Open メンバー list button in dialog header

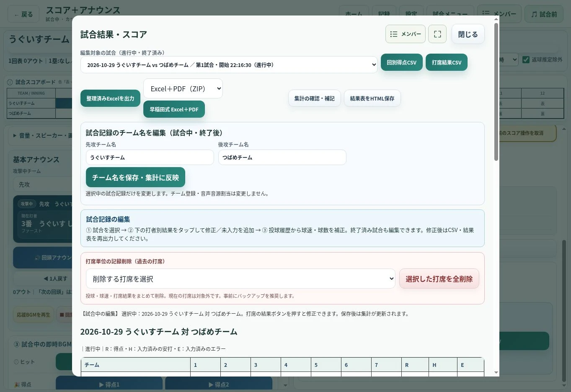[406, 34]
